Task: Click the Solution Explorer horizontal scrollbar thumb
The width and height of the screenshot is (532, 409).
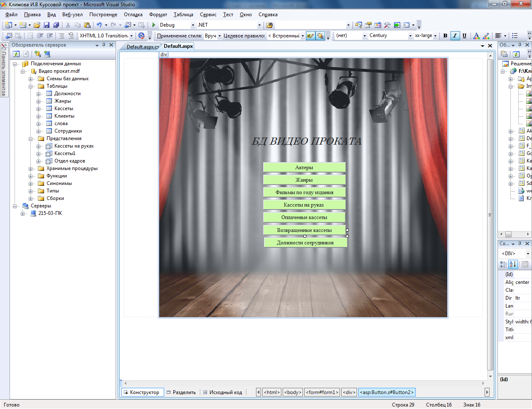Action: click(508, 234)
